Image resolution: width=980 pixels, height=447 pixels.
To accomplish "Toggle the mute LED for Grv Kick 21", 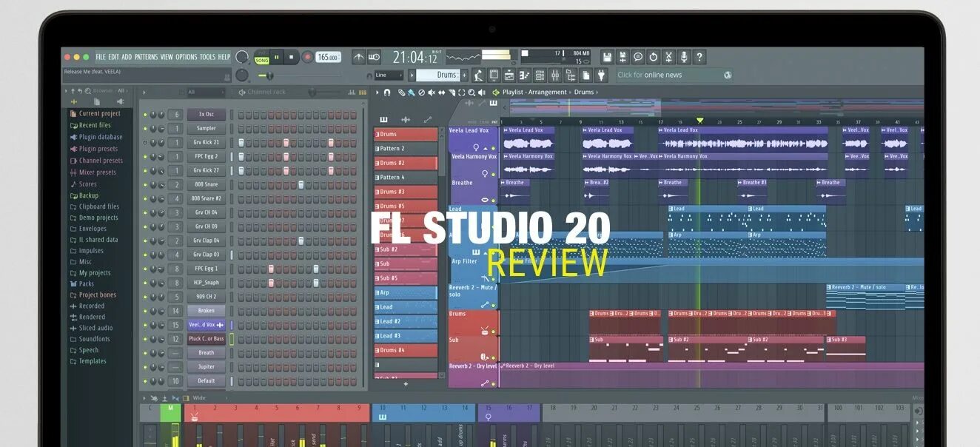I will [145, 143].
